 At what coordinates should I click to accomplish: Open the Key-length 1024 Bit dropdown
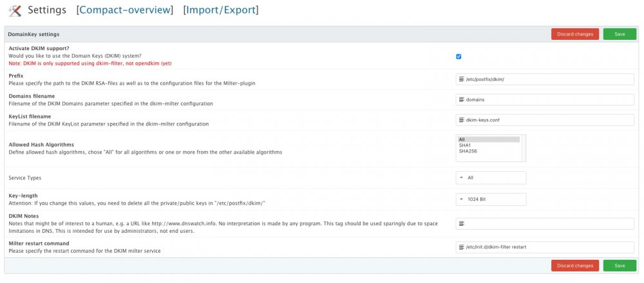pyautogui.click(x=491, y=199)
